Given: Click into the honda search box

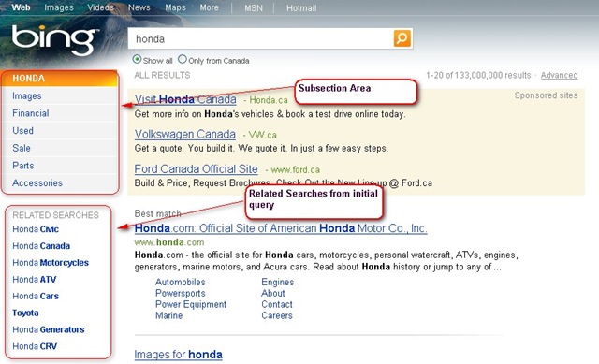Looking at the screenshot, I should click(x=260, y=38).
